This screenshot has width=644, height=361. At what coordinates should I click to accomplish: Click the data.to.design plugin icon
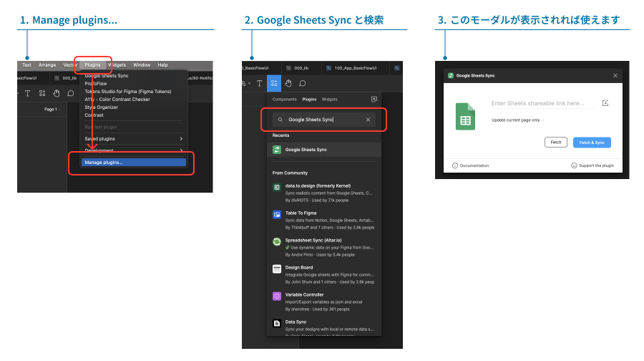(x=277, y=188)
